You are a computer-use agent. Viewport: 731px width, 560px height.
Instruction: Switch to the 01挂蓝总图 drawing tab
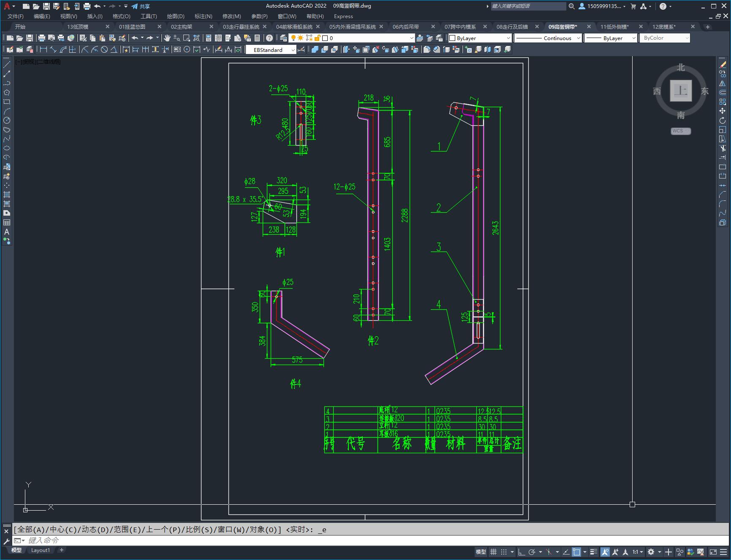(132, 27)
